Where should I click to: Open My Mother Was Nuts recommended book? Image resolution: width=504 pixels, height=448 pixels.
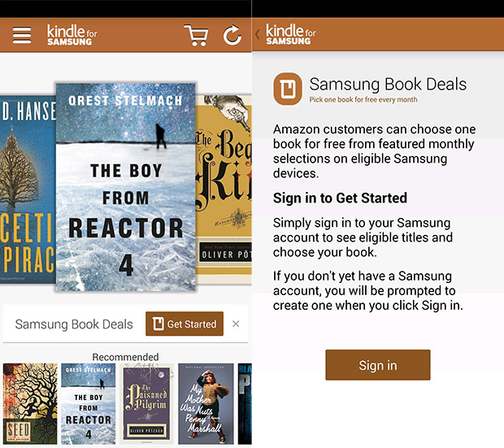coord(206,404)
